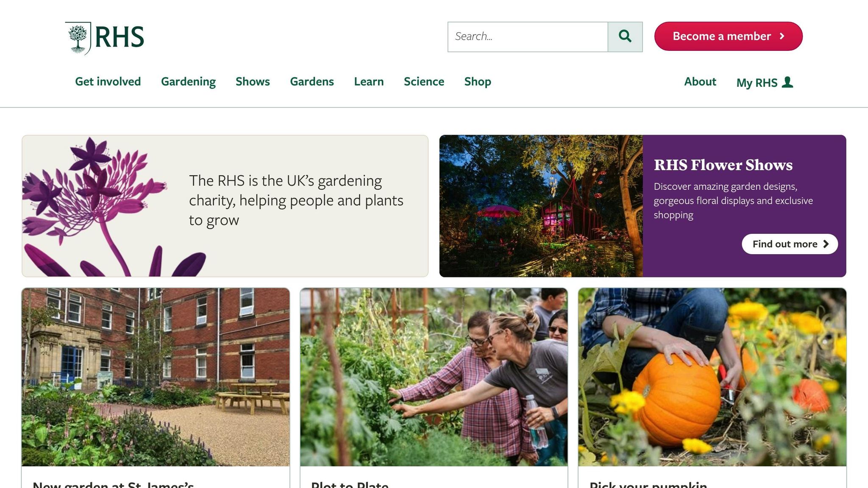Click the RHS Flower Shows heading
Screen dimensions: 868x488
[x=723, y=165]
